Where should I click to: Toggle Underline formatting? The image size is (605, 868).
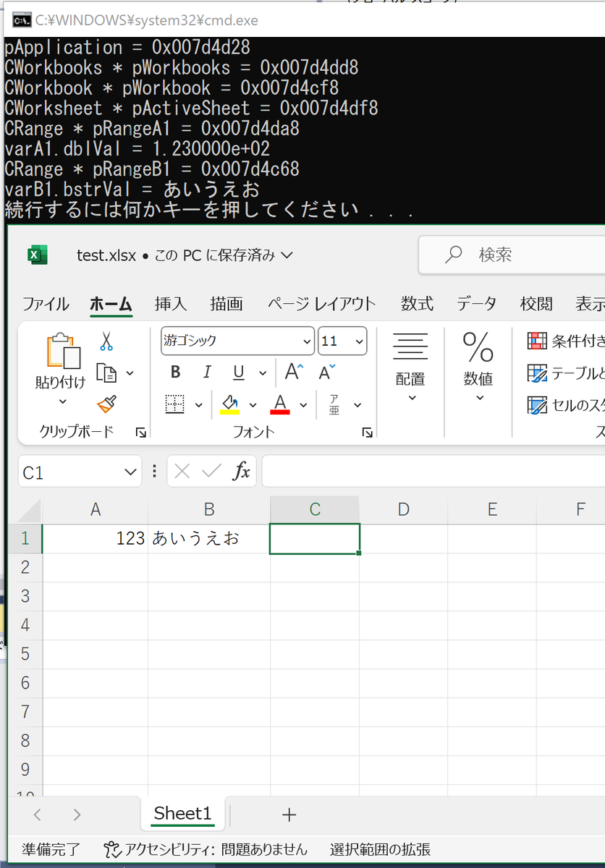[239, 373]
